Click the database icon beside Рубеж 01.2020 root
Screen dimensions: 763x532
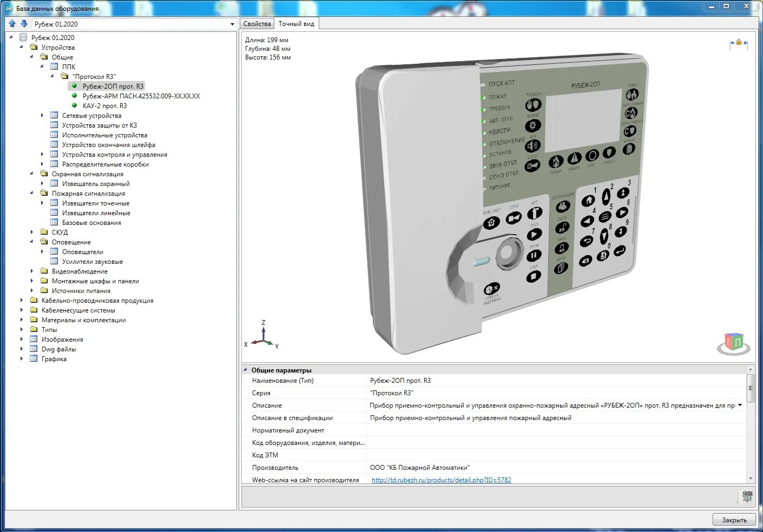click(23, 37)
